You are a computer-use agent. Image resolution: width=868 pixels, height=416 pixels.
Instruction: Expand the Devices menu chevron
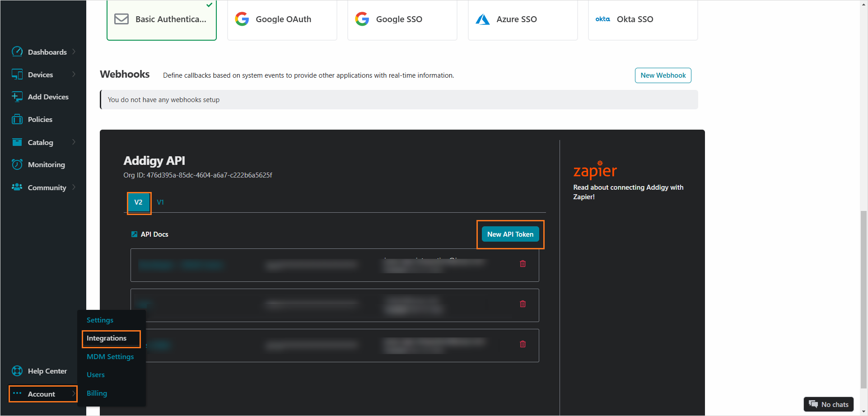(74, 74)
